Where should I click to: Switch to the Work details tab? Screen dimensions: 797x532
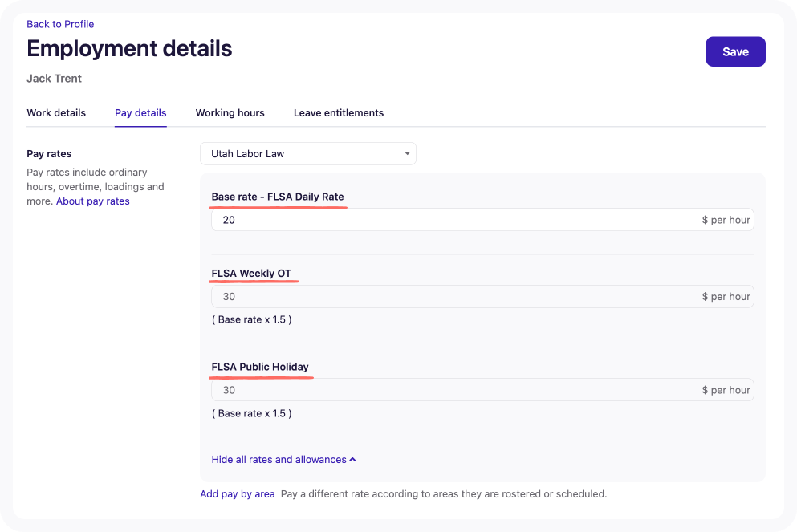coord(55,112)
